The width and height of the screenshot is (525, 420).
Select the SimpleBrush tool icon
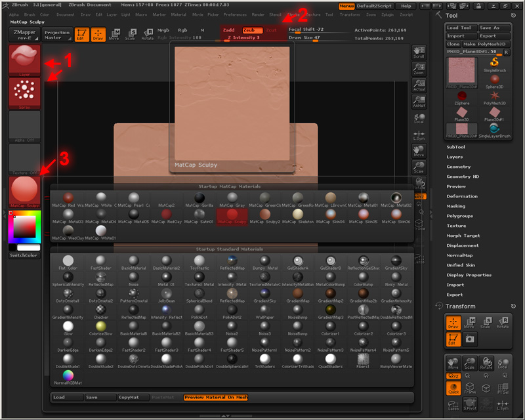[x=495, y=65]
